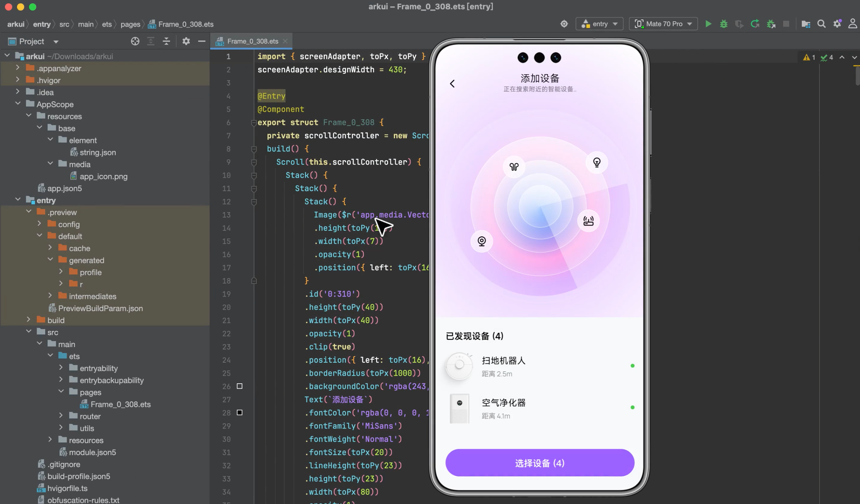This screenshot has width=860, height=504.
Task: Click the green Debug bug icon
Action: click(x=724, y=24)
